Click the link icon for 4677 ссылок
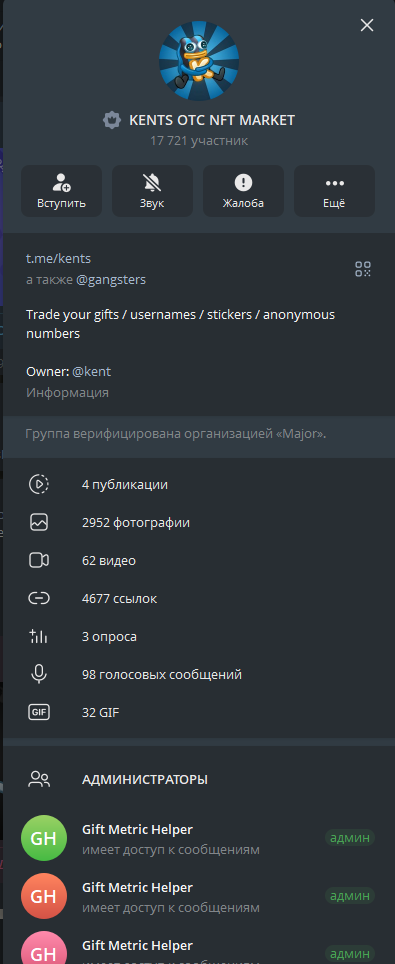The width and height of the screenshot is (395, 964). [x=39, y=598]
